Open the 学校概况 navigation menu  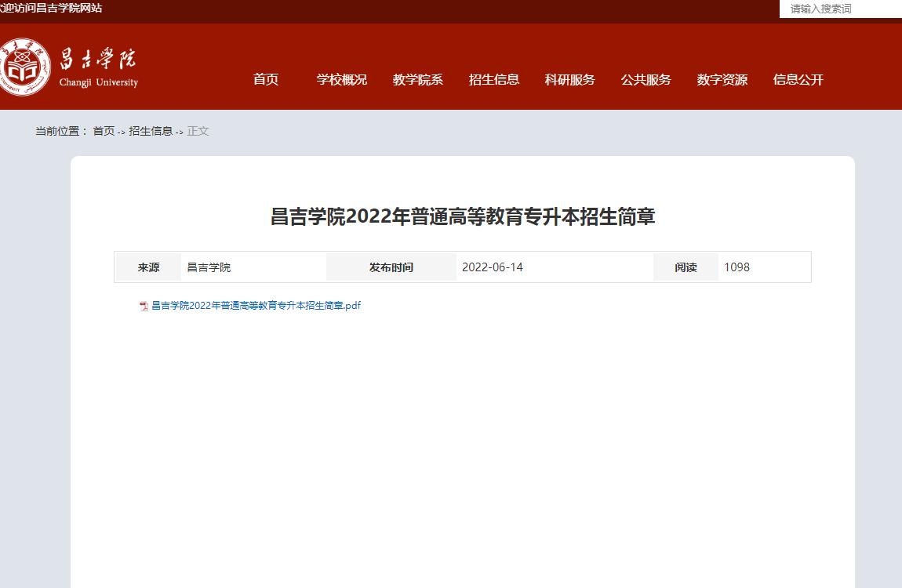[342, 79]
